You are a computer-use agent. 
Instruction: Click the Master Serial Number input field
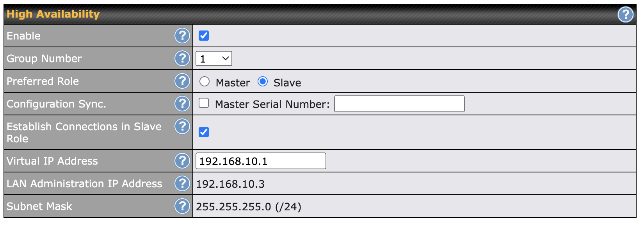click(399, 104)
